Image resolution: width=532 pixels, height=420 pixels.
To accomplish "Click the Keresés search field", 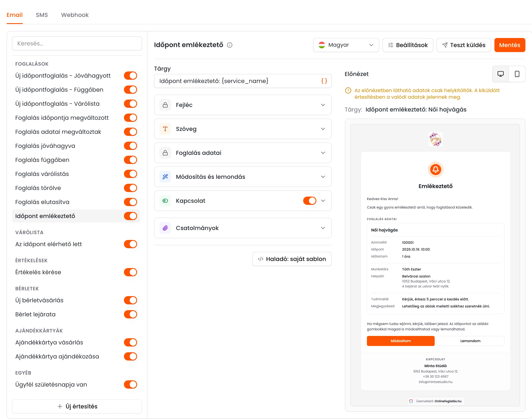I will tap(77, 44).
